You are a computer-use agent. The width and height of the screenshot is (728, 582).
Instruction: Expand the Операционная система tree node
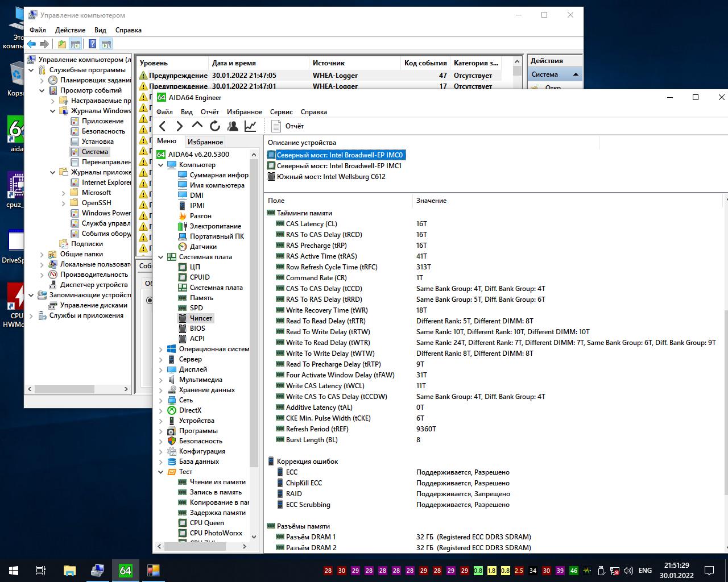click(x=161, y=349)
